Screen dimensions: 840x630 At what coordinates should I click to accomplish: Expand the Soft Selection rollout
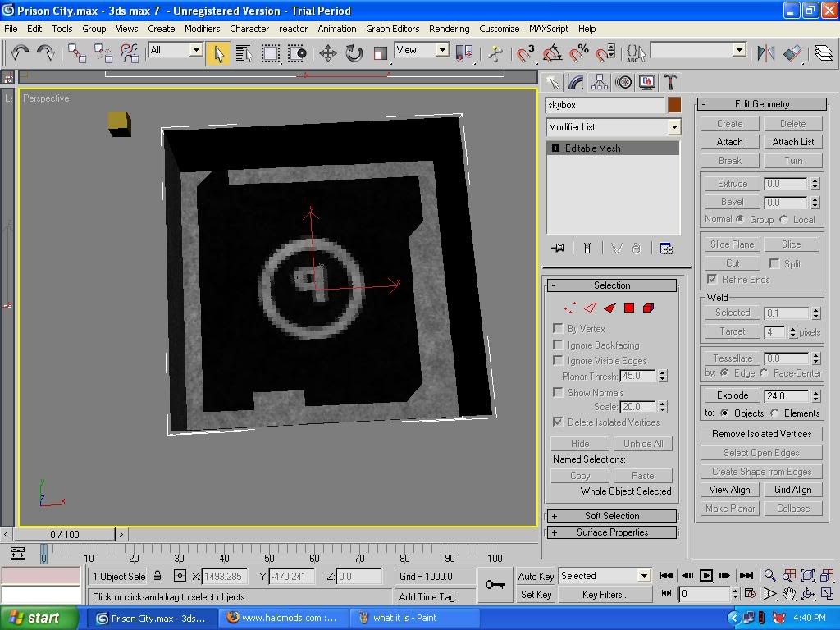pyautogui.click(x=612, y=516)
